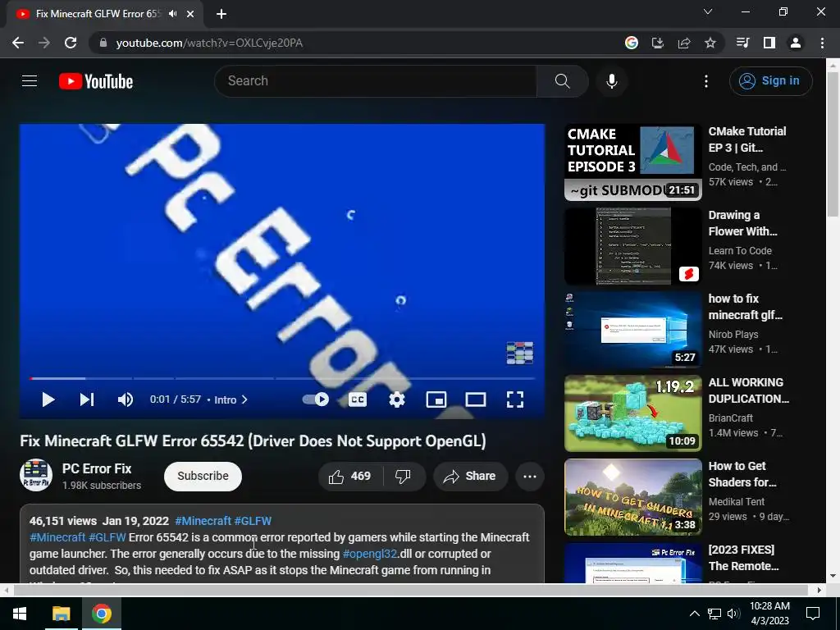Image resolution: width=840 pixels, height=630 pixels.
Task: Open more actions ellipsis below video
Action: click(x=530, y=477)
